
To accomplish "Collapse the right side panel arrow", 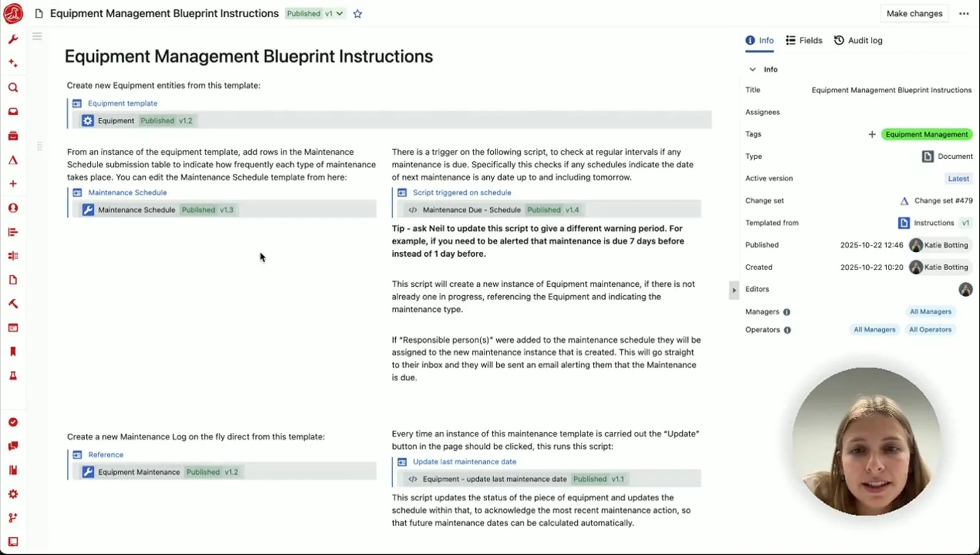I will click(x=734, y=290).
